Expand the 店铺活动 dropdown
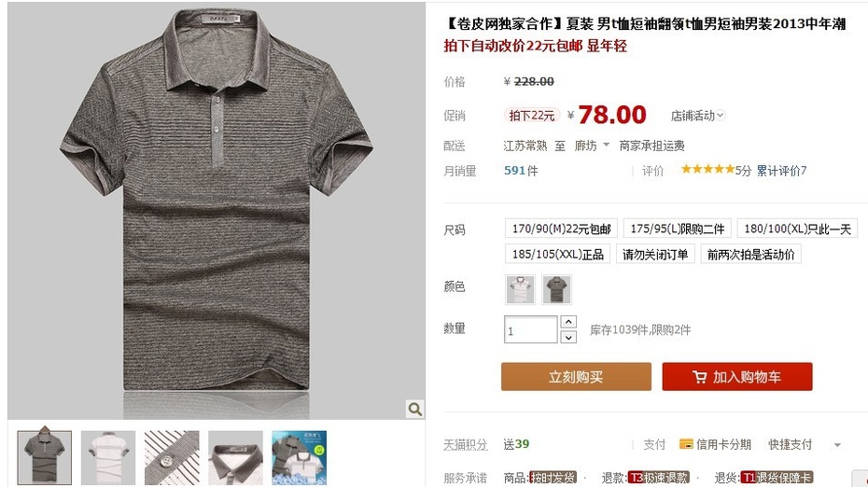Screen dimensions: 868x487 pyautogui.click(x=697, y=116)
